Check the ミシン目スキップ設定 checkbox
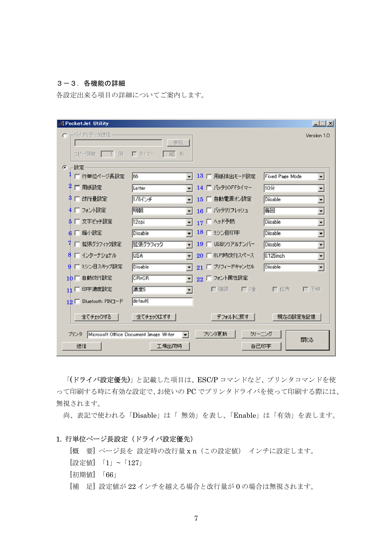Image resolution: width=392 pixels, height=555 pixels. [77, 267]
